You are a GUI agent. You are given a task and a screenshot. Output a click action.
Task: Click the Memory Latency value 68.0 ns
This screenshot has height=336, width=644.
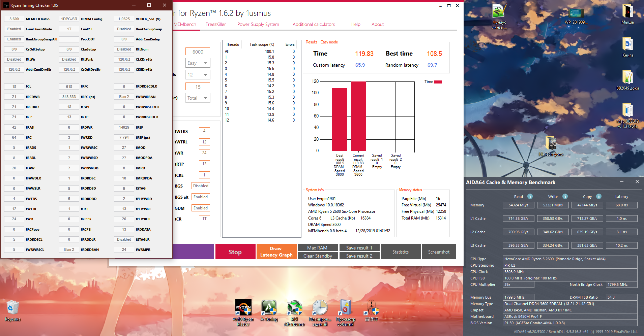coord(622,205)
